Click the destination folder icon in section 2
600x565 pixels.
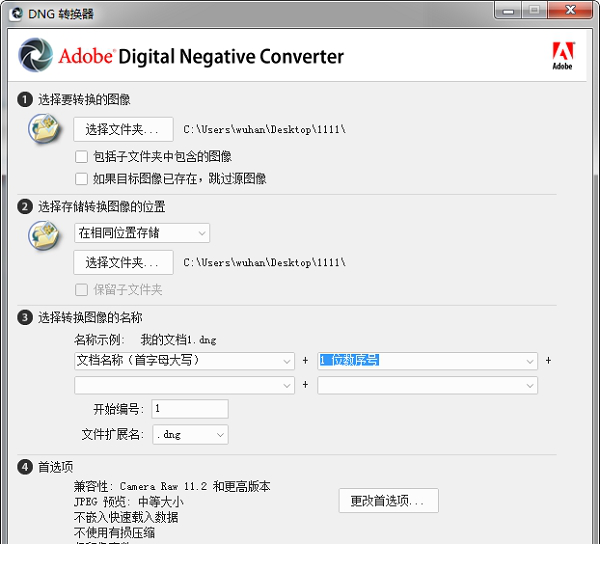pos(44,235)
